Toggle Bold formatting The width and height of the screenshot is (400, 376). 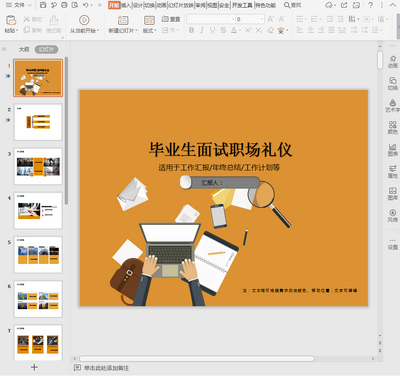point(191,30)
